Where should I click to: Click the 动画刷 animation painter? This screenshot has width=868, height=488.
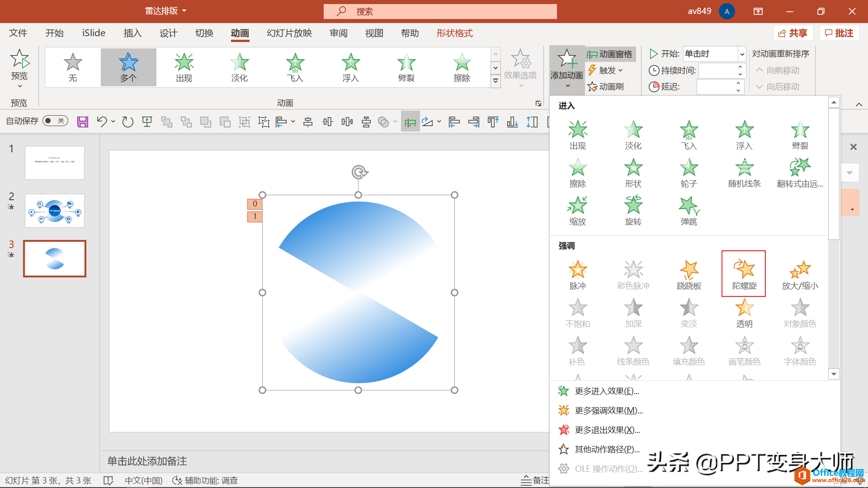pos(606,86)
